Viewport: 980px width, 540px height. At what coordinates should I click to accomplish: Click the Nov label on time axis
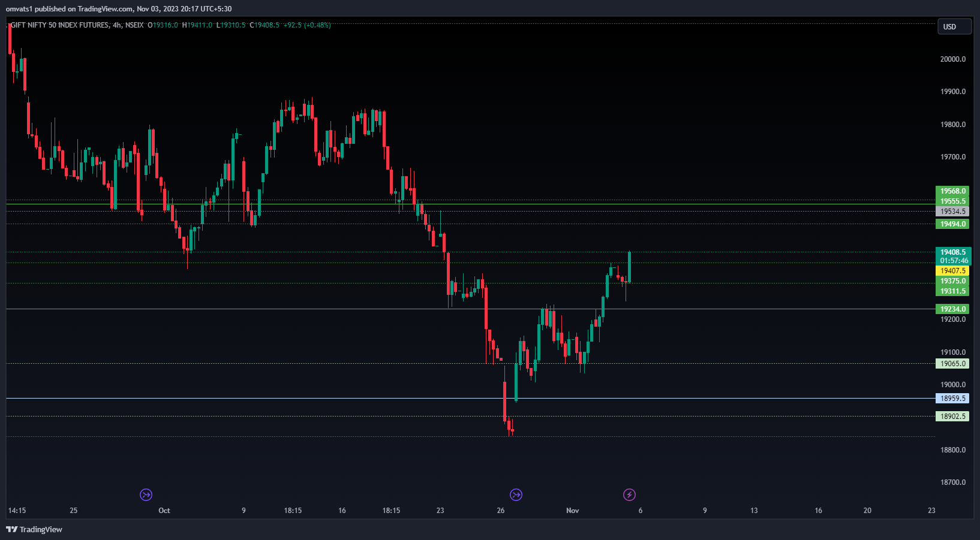573,511
